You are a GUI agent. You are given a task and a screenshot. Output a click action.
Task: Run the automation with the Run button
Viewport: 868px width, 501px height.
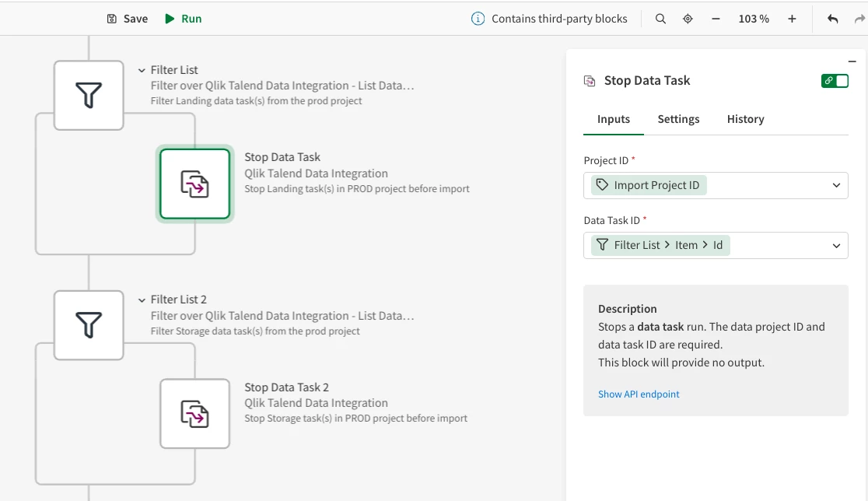(184, 19)
